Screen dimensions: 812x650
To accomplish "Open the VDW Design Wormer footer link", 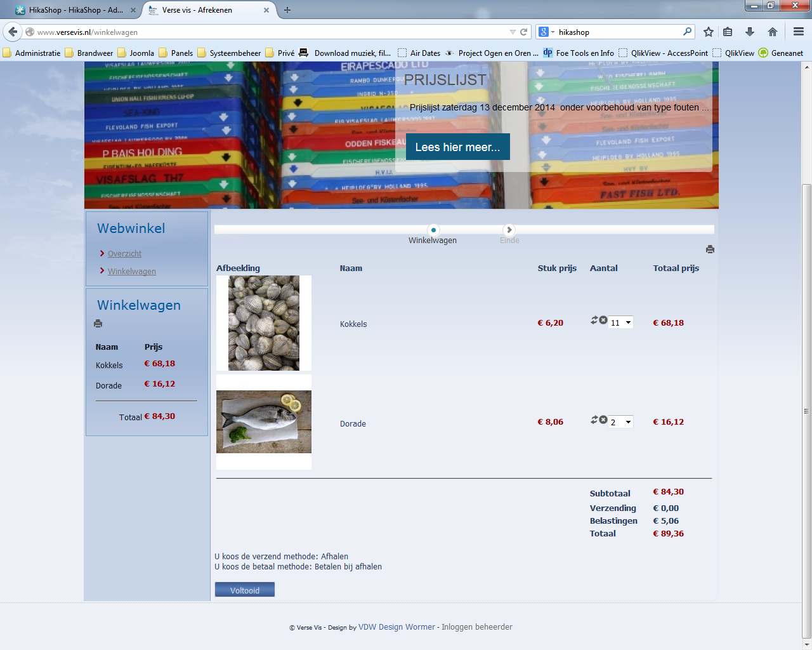I will pyautogui.click(x=396, y=627).
